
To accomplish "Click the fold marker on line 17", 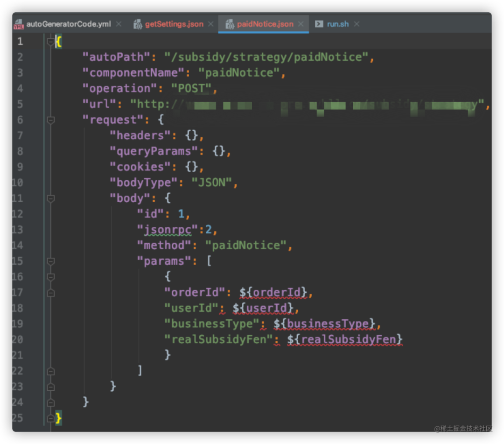I will tap(50, 293).
